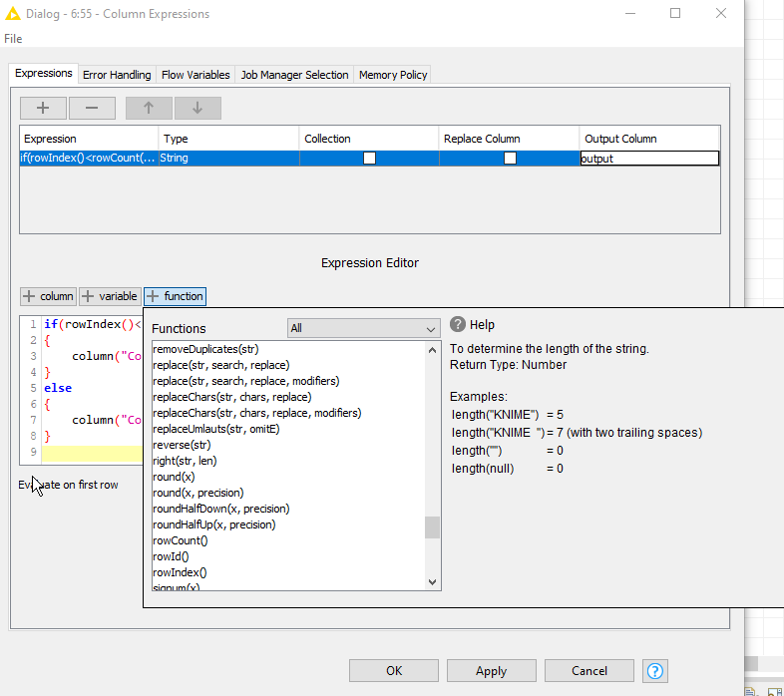This screenshot has width=784, height=696.
Task: Click the KNIME warning triangle title icon
Action: click(x=13, y=14)
